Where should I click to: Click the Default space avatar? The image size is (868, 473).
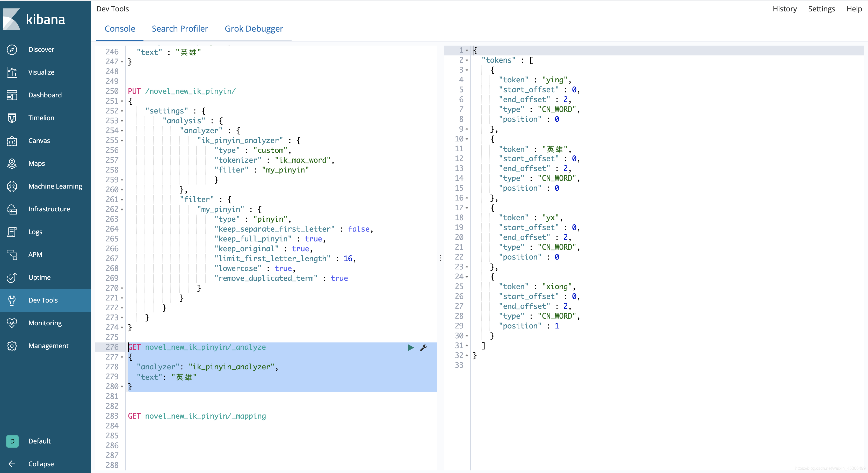(x=12, y=441)
